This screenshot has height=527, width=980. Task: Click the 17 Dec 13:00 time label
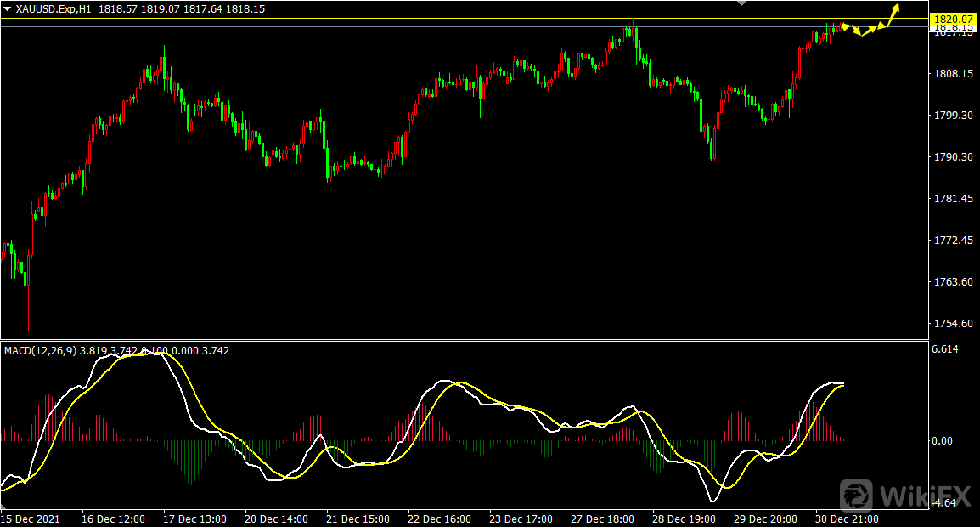[x=194, y=518]
